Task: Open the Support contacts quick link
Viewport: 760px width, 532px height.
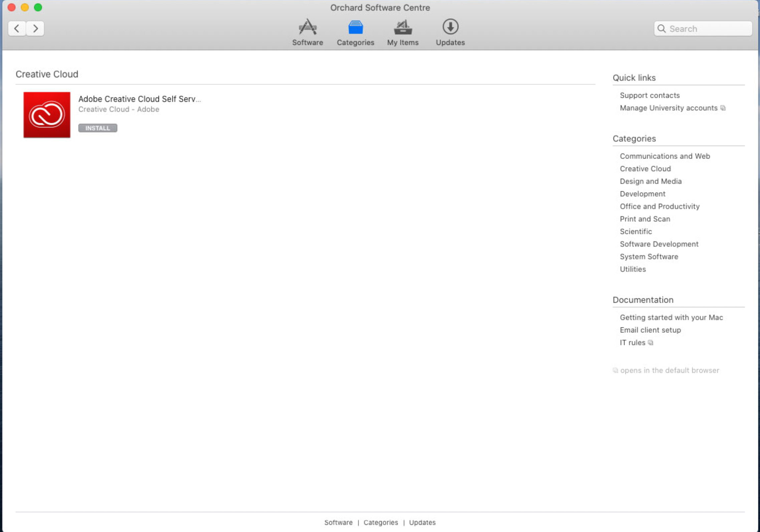Action: (x=649, y=95)
